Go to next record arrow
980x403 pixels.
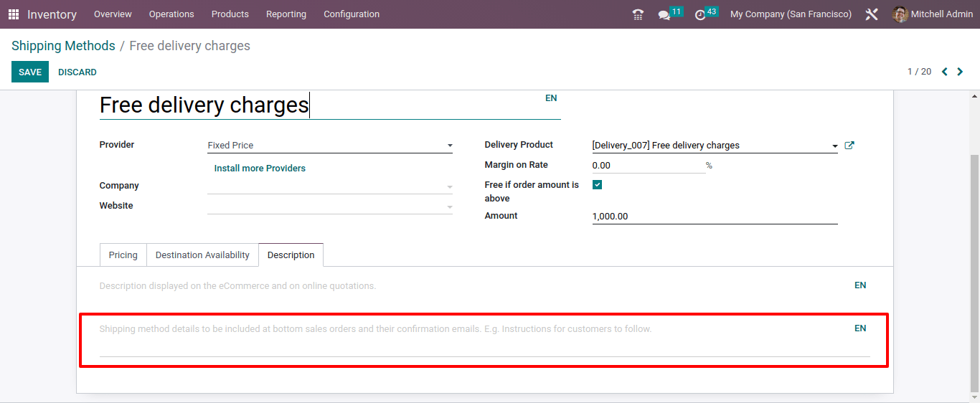[x=961, y=72]
